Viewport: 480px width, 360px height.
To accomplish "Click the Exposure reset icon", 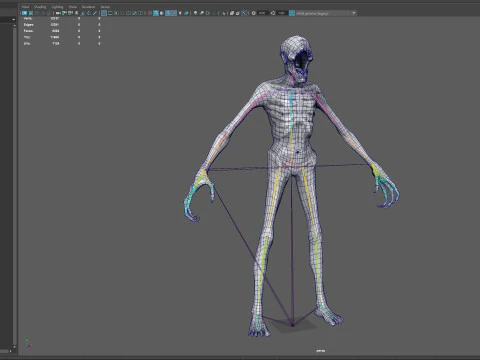I will tap(253, 13).
